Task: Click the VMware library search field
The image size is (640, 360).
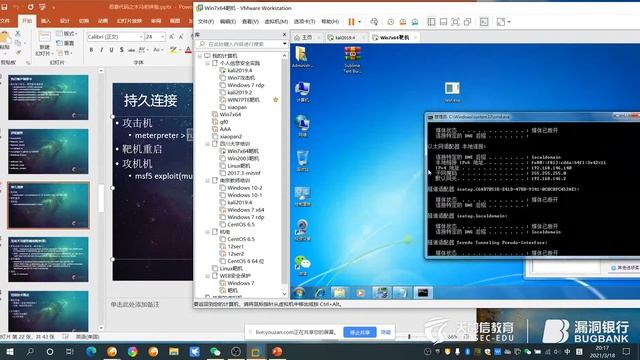Action: pyautogui.click(x=241, y=44)
